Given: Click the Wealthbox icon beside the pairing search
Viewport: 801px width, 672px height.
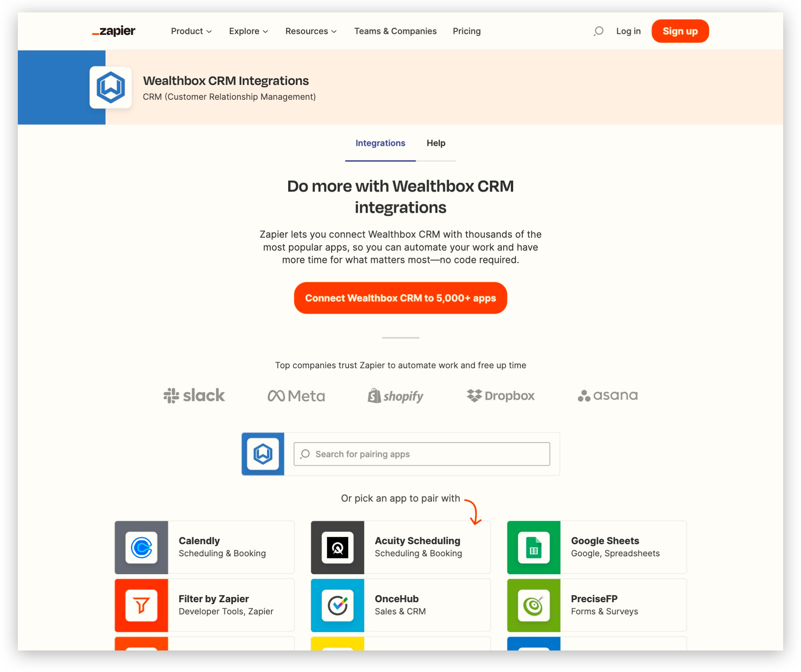Looking at the screenshot, I should click(x=263, y=454).
